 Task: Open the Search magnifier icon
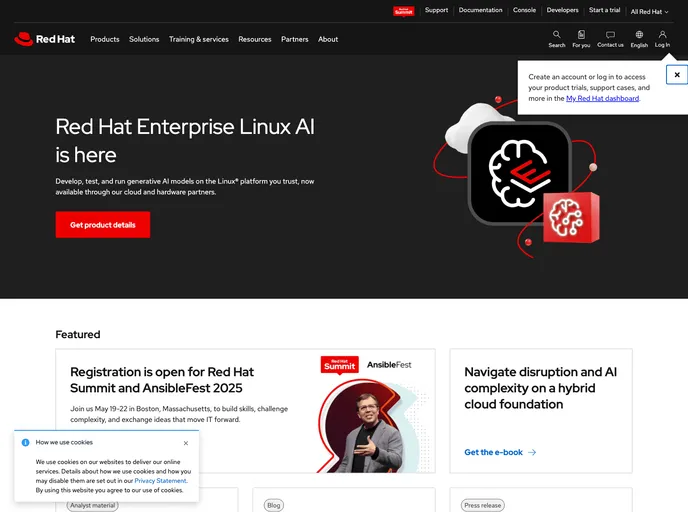[x=556, y=35]
